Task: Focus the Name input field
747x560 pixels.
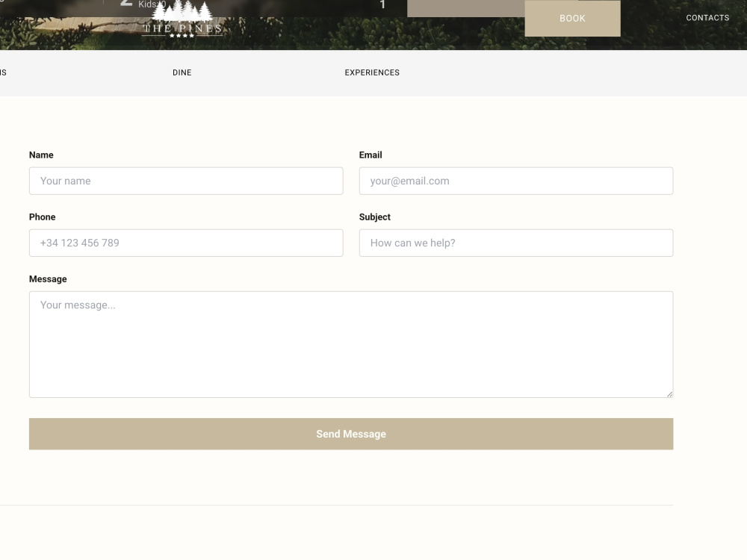Action: pyautogui.click(x=186, y=181)
